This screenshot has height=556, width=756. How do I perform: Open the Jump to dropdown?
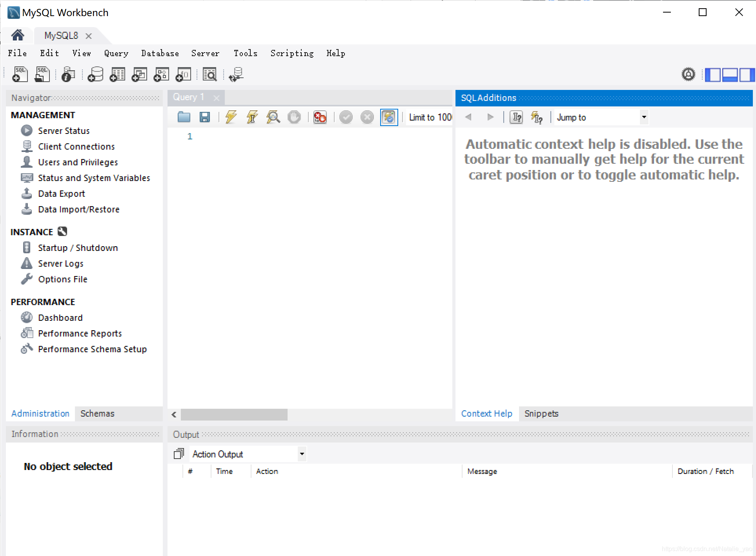(x=643, y=117)
